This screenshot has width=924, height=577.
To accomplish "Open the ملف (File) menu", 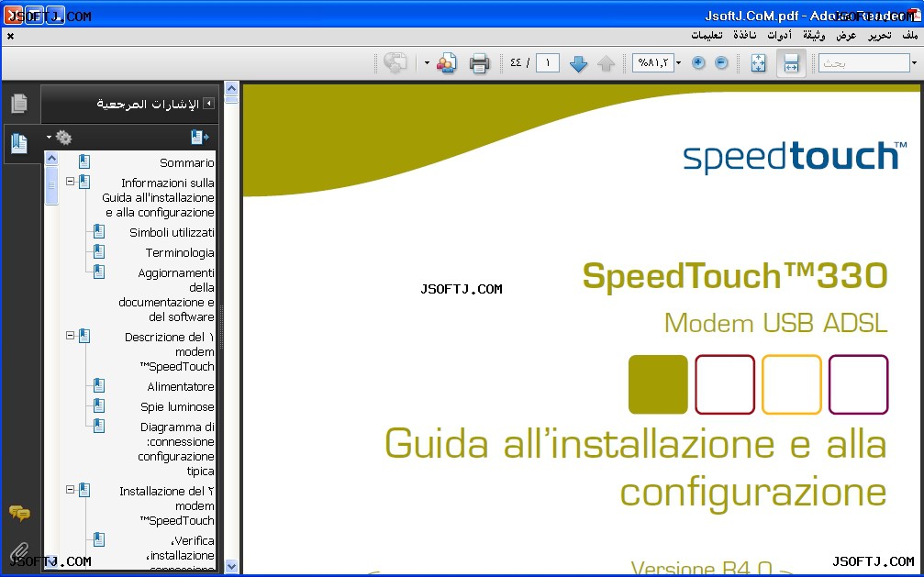I will [910, 36].
